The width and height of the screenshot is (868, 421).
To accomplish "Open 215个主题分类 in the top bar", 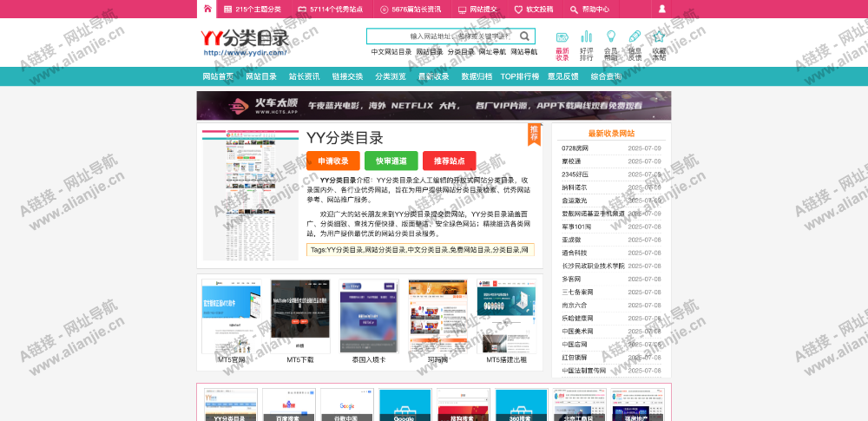I will tap(253, 10).
